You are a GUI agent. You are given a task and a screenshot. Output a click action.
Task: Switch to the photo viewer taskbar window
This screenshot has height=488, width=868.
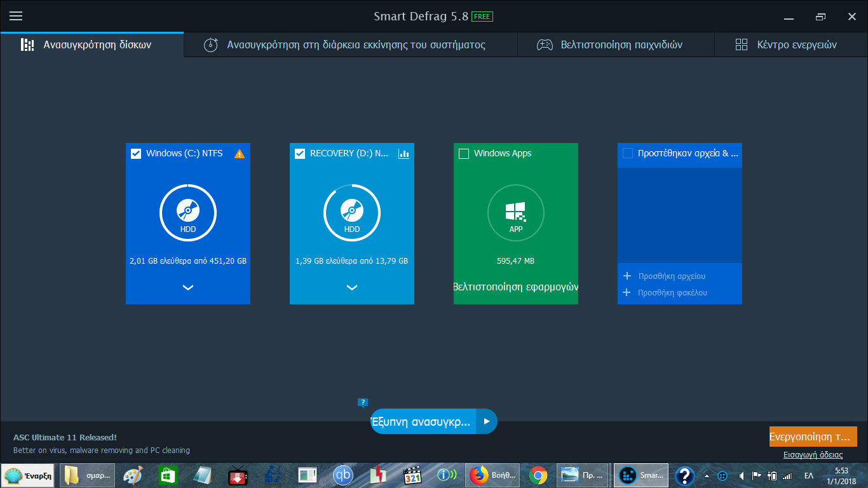click(583, 475)
